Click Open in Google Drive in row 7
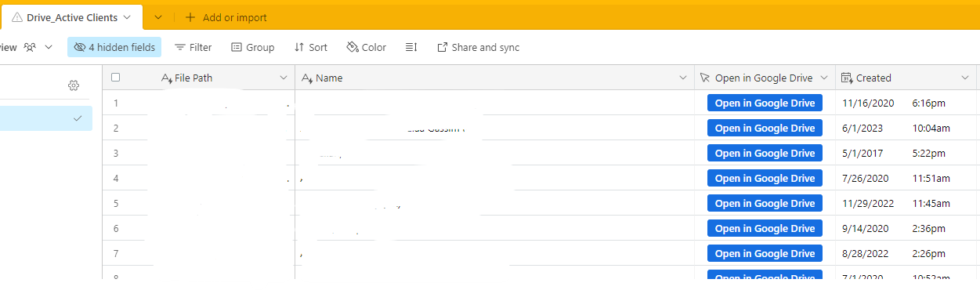The height and width of the screenshot is (290, 980). pos(765,253)
